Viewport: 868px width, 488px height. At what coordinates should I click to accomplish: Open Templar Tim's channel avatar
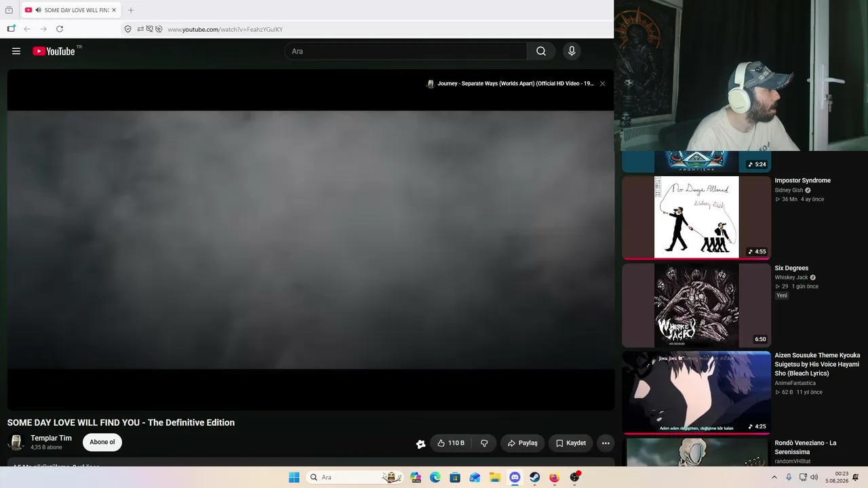(16, 443)
